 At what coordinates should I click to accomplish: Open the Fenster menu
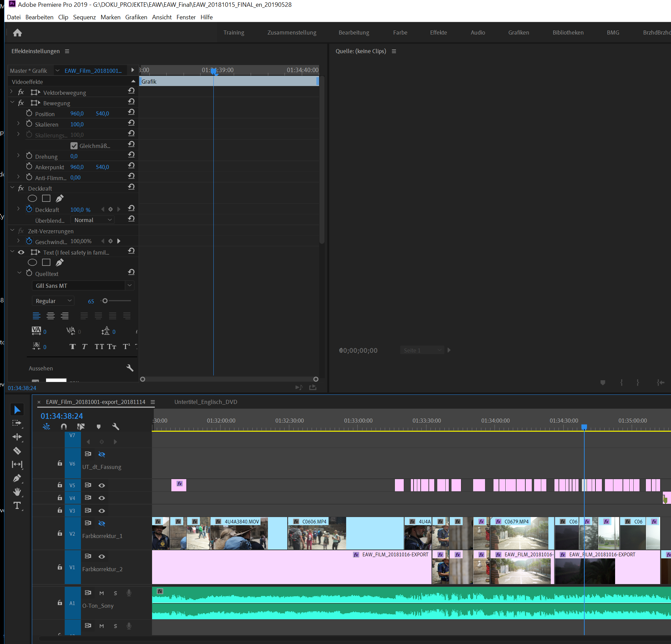point(186,17)
